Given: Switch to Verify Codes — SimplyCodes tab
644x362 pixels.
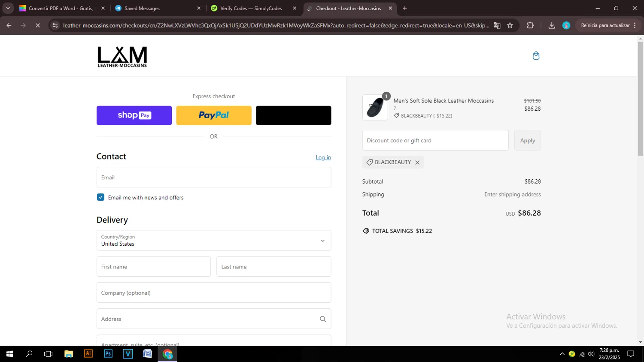Looking at the screenshot, I should (252, 8).
